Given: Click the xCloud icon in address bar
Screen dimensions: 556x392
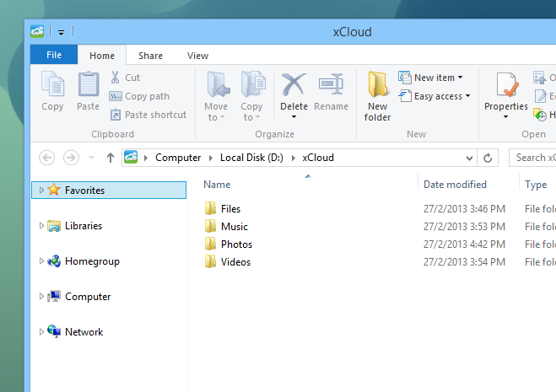Looking at the screenshot, I should coord(131,157).
